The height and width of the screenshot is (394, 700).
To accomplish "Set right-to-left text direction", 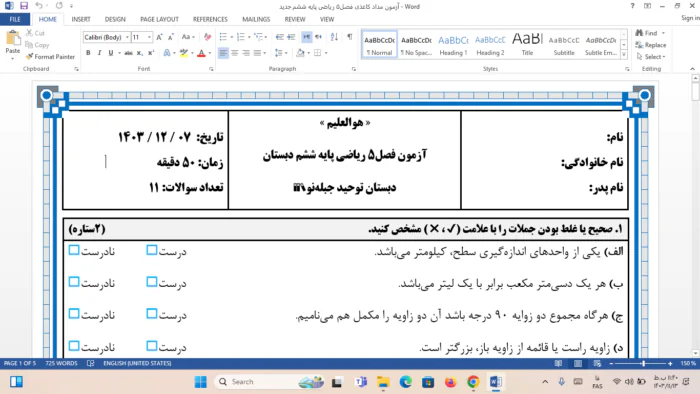I will pos(318,37).
